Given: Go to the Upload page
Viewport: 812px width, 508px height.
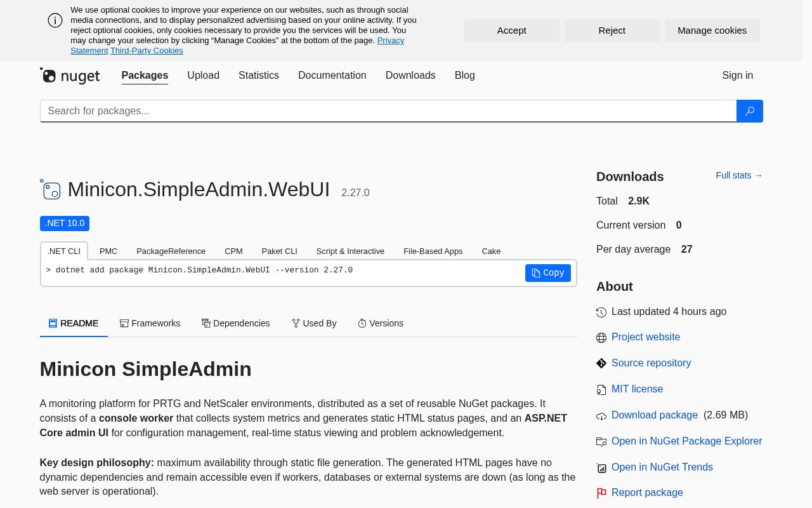Looking at the screenshot, I should click(203, 76).
